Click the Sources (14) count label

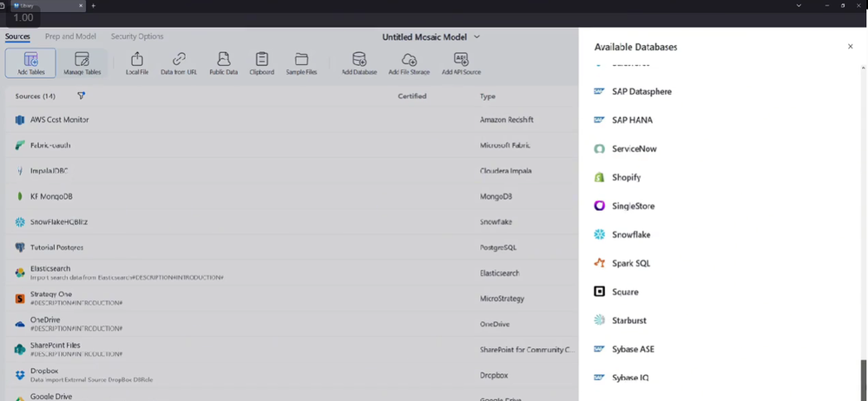35,96
